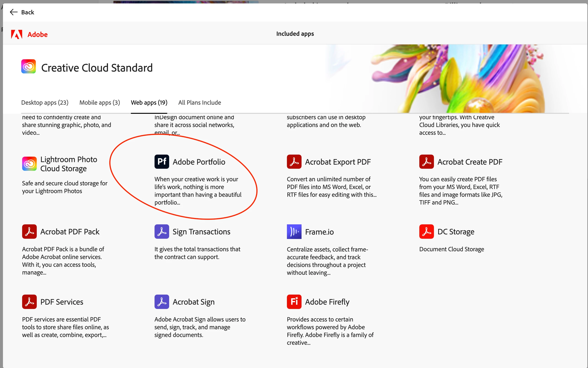Click the Acrobat Sign icon
The width and height of the screenshot is (588, 368).
(x=161, y=302)
